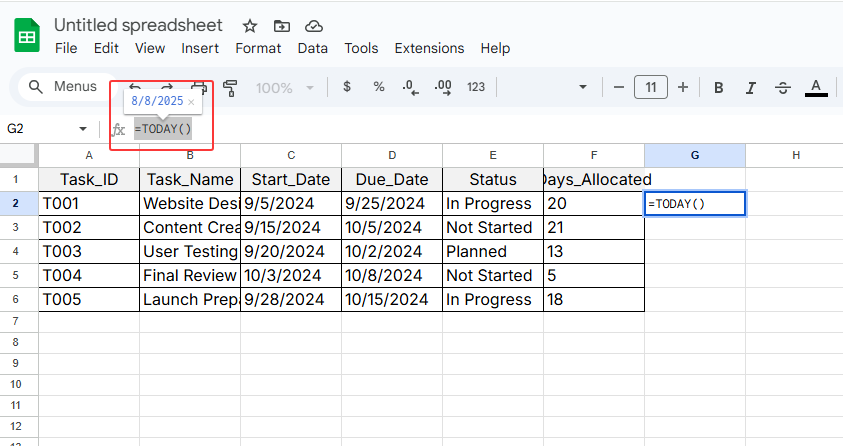Open the Extensions menu
The width and height of the screenshot is (843, 446).
(x=429, y=48)
